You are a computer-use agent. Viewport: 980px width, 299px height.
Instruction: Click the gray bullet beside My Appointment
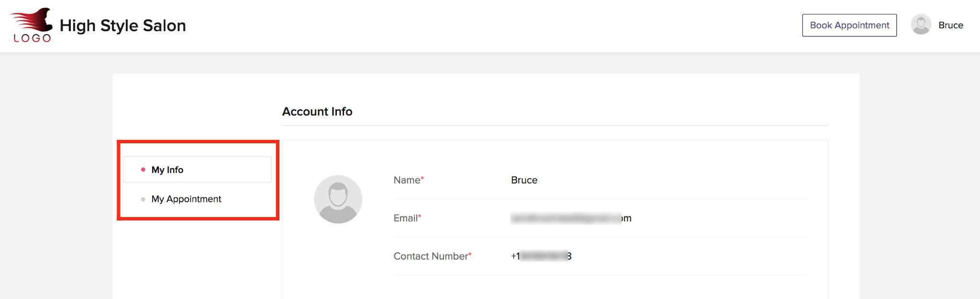(x=143, y=199)
